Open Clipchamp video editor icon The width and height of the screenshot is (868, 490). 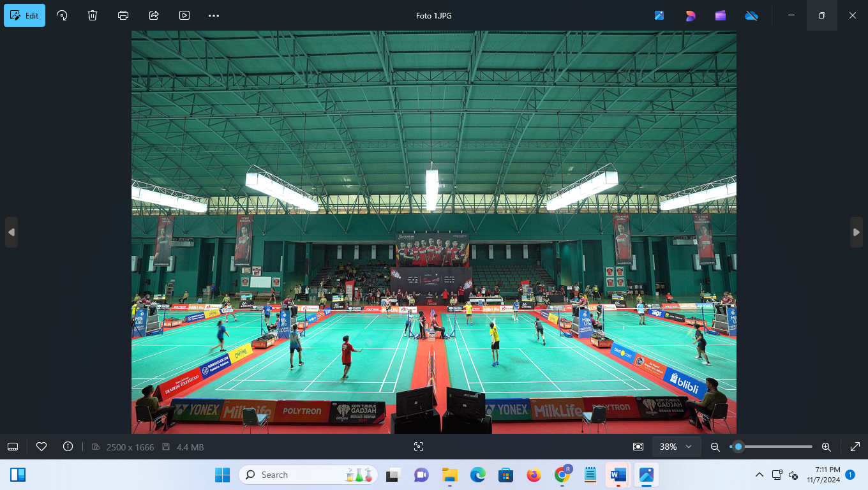721,15
